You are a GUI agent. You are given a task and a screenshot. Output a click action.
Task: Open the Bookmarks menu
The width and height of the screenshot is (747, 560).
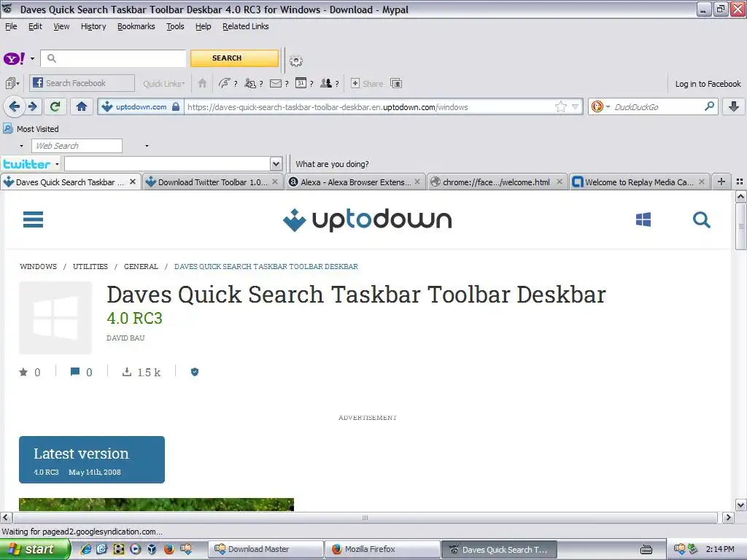(x=136, y=27)
